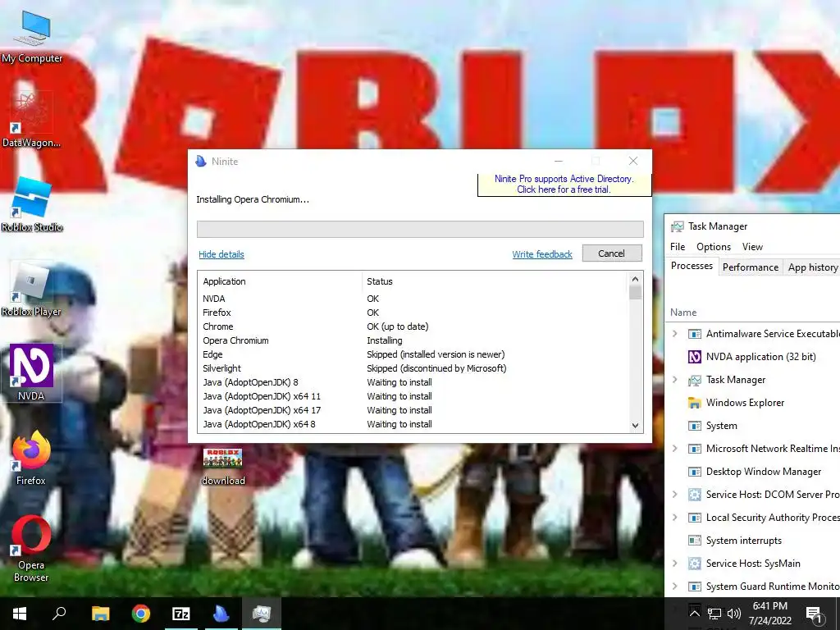The height and width of the screenshot is (630, 840).
Task: Expand System Guard Runtime Monitor process
Action: coord(675,587)
